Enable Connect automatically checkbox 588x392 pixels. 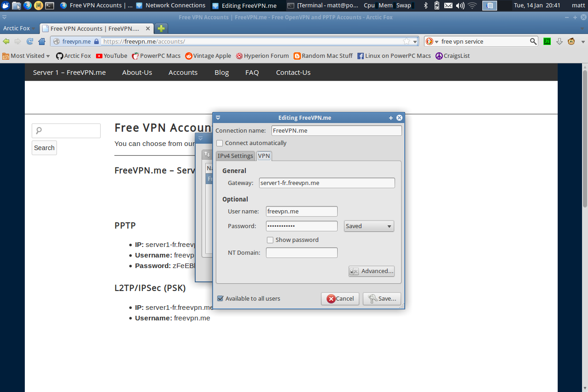(x=220, y=143)
